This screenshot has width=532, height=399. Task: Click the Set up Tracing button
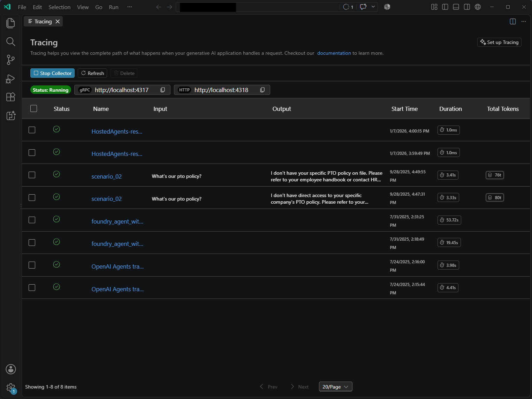[x=499, y=42]
